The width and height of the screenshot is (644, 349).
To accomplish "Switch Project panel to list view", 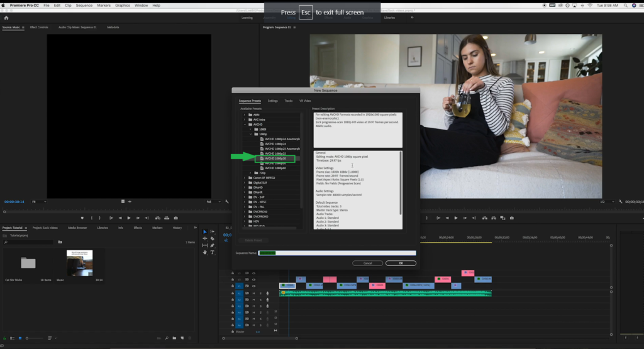I will coord(13,338).
